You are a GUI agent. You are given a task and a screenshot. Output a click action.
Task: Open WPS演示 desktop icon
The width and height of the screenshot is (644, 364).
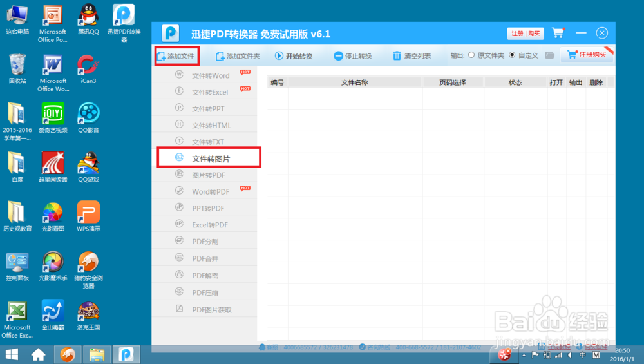(88, 216)
